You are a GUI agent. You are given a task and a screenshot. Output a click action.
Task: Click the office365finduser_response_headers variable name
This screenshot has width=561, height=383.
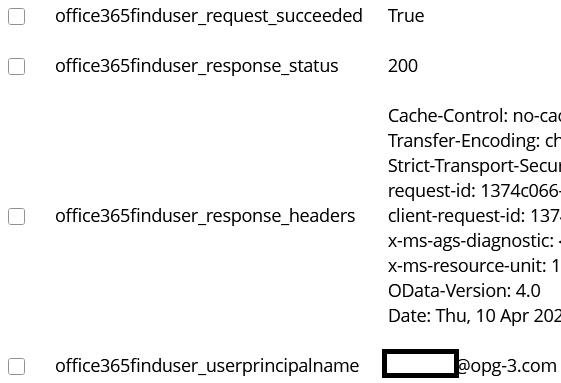(x=205, y=216)
